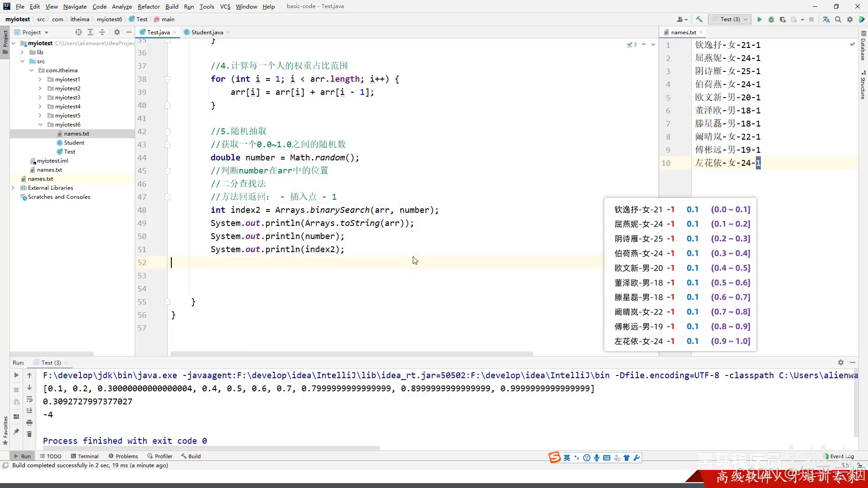Toggle scroll to end in console
The image size is (868, 488).
[x=29, y=411]
